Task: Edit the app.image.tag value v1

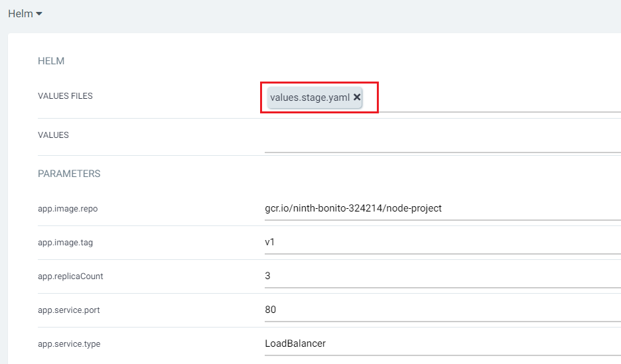Action: (442, 242)
